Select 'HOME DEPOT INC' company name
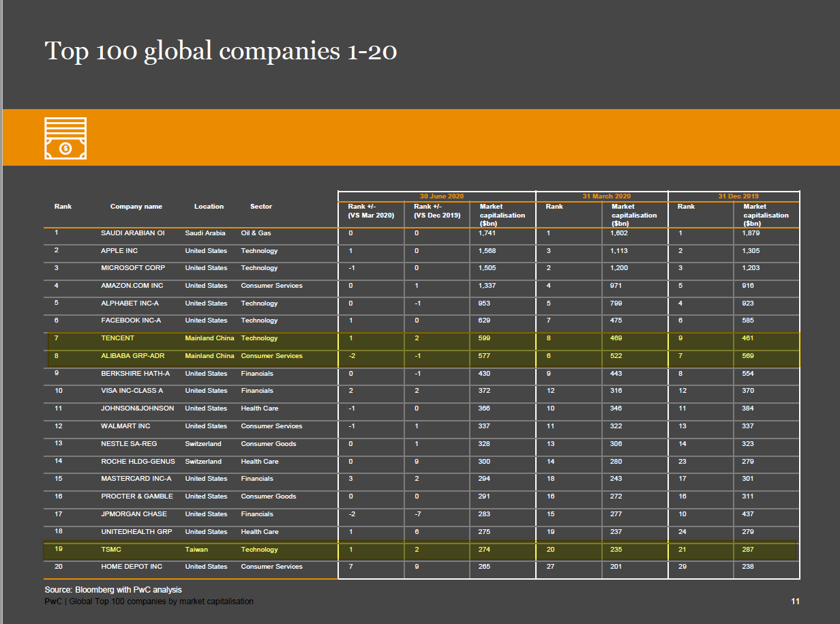840x624 pixels. point(132,567)
